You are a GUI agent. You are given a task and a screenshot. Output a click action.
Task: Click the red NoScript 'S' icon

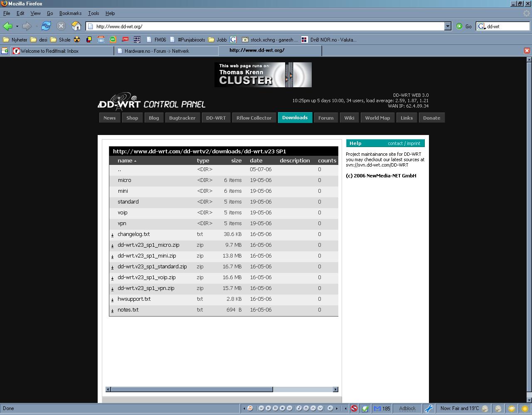click(x=354, y=408)
